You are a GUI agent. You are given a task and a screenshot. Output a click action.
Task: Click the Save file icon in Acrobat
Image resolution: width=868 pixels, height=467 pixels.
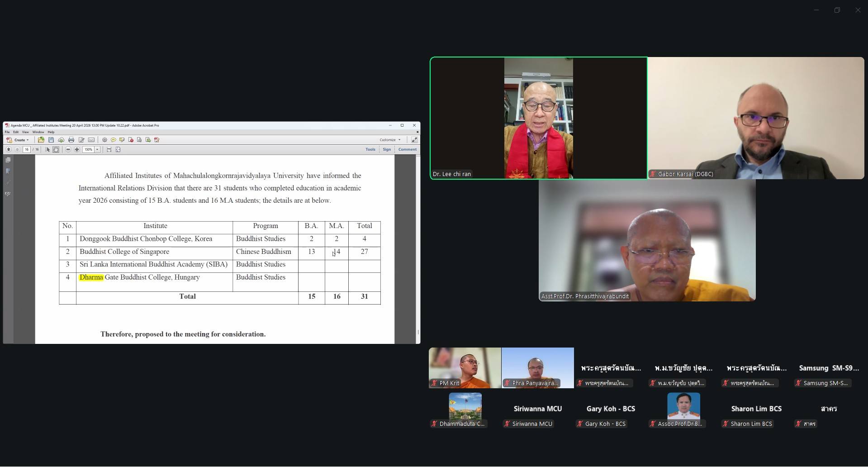tap(51, 140)
